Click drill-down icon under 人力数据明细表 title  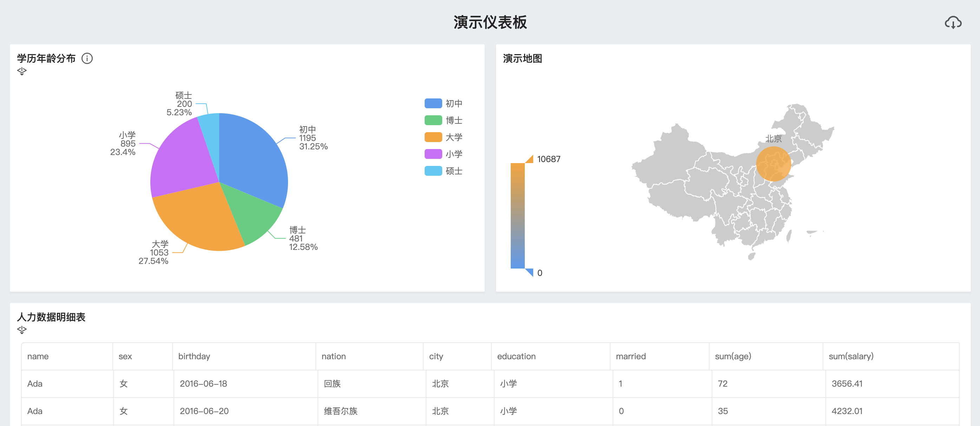pyautogui.click(x=22, y=330)
